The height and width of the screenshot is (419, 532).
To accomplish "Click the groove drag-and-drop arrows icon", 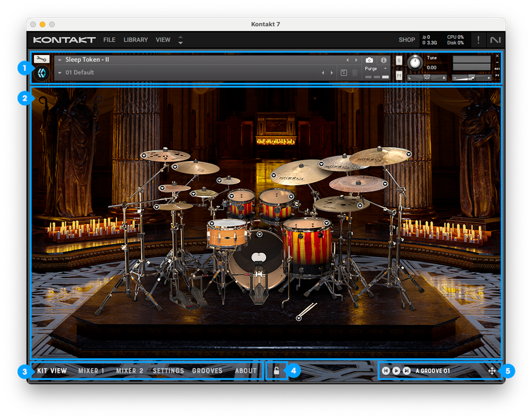I will tap(492, 371).
